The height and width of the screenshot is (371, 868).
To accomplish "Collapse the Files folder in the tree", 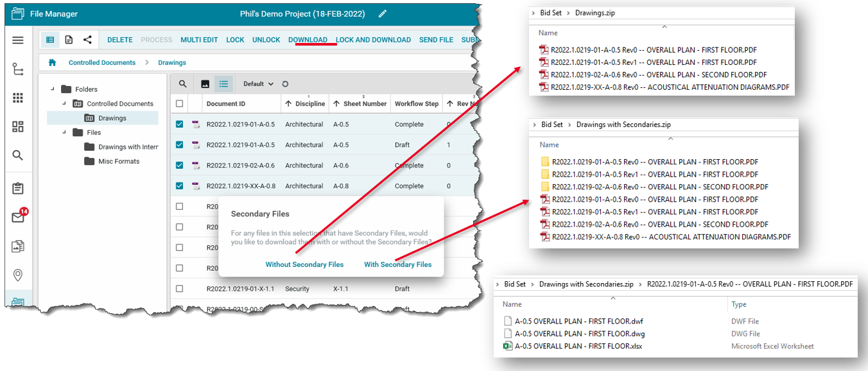I will coord(64,132).
